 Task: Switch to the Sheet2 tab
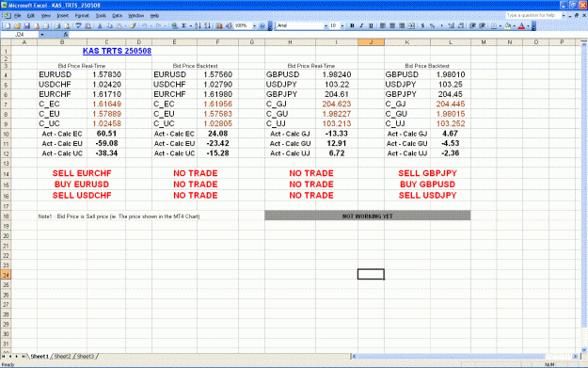coord(62,357)
